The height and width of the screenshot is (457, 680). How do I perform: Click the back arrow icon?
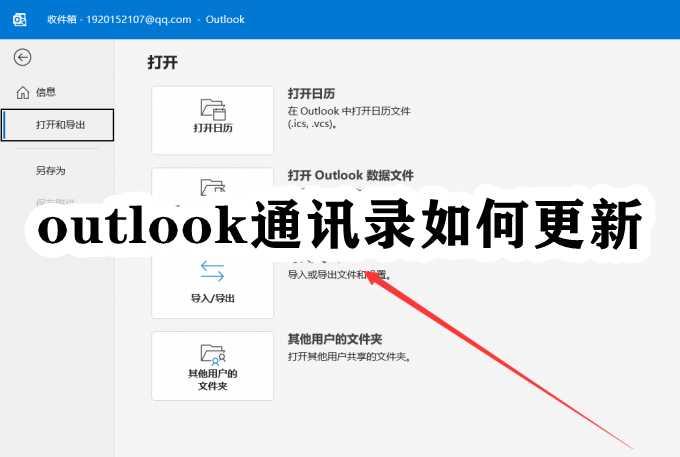pos(22,57)
